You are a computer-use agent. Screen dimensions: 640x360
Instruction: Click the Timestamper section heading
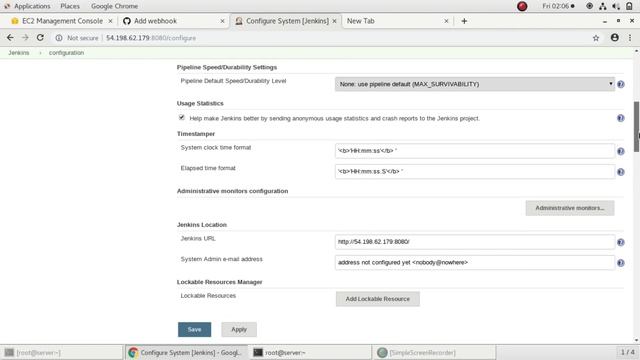[x=196, y=134]
